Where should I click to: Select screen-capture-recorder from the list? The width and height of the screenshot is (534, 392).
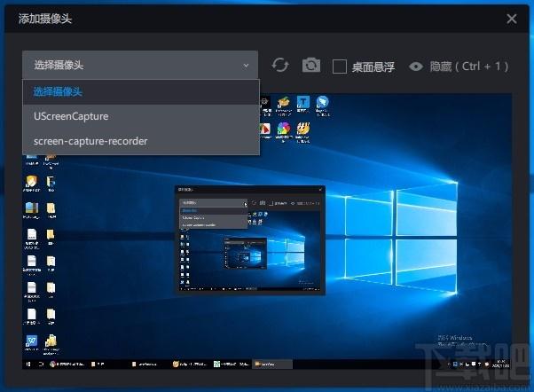[141, 141]
